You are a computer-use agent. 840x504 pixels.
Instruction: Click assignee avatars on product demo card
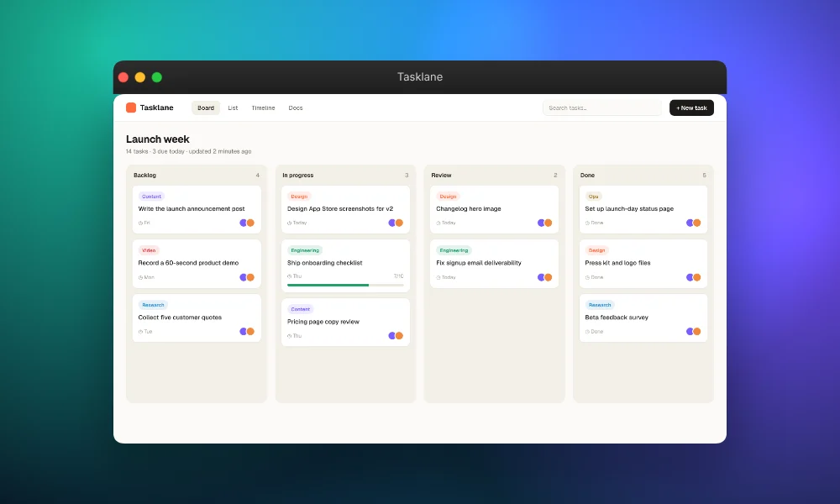(x=247, y=277)
